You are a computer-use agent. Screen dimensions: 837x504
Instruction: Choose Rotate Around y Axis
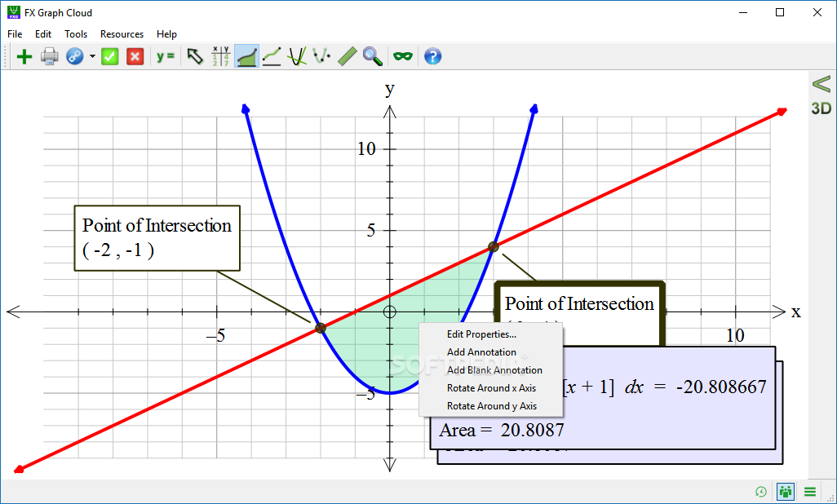(x=491, y=406)
